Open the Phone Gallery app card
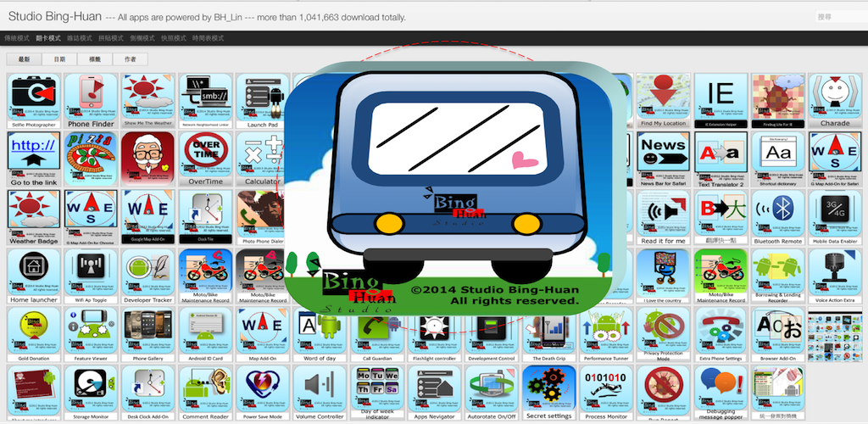Screen dimensions: 868x424 tap(148, 334)
